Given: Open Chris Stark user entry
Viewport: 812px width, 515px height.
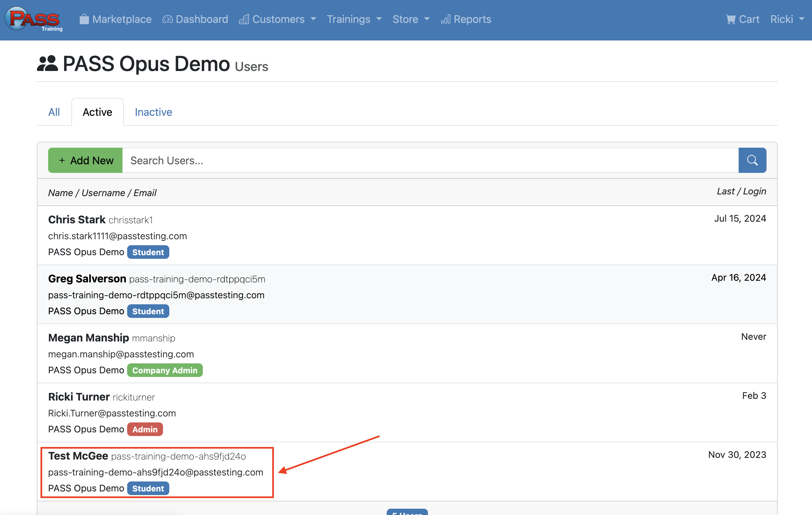Looking at the screenshot, I should (x=77, y=220).
